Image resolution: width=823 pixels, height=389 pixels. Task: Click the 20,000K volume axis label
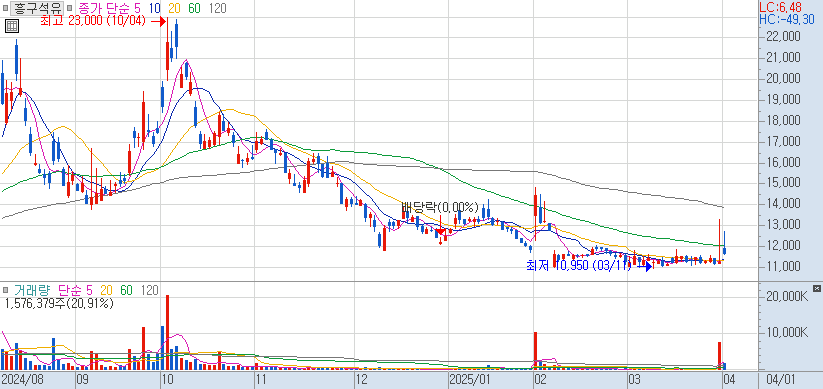[x=787, y=297]
